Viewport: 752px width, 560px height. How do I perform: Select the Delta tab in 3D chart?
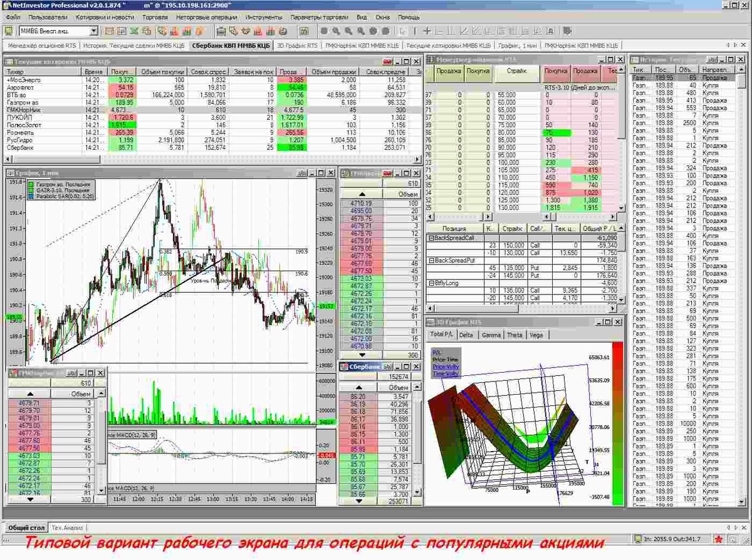pos(466,335)
